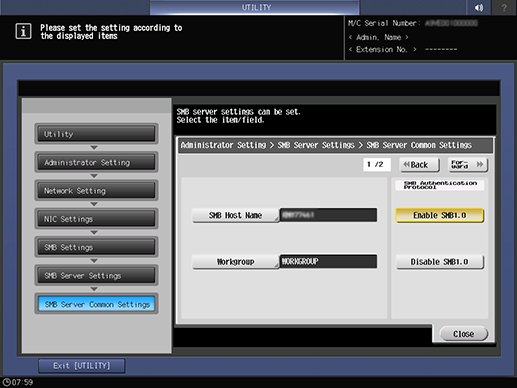Click Exit [UTILITY] button
The image size is (517, 388).
tap(82, 366)
